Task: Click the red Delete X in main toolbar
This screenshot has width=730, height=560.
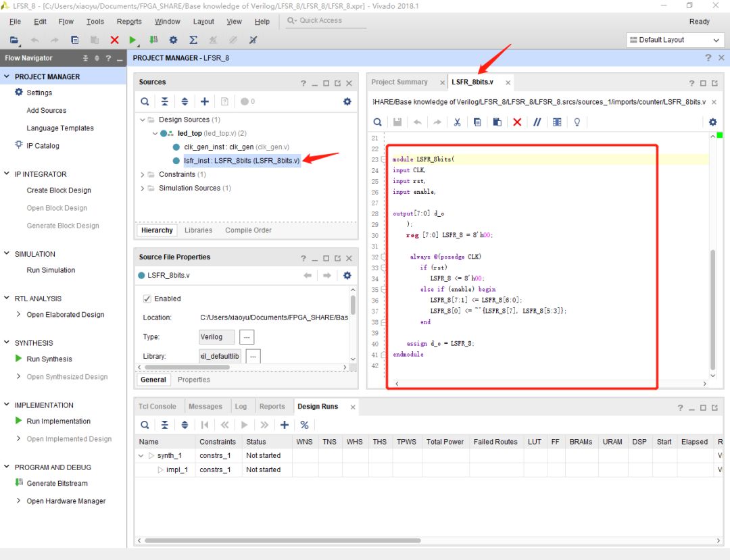Action: (114, 40)
